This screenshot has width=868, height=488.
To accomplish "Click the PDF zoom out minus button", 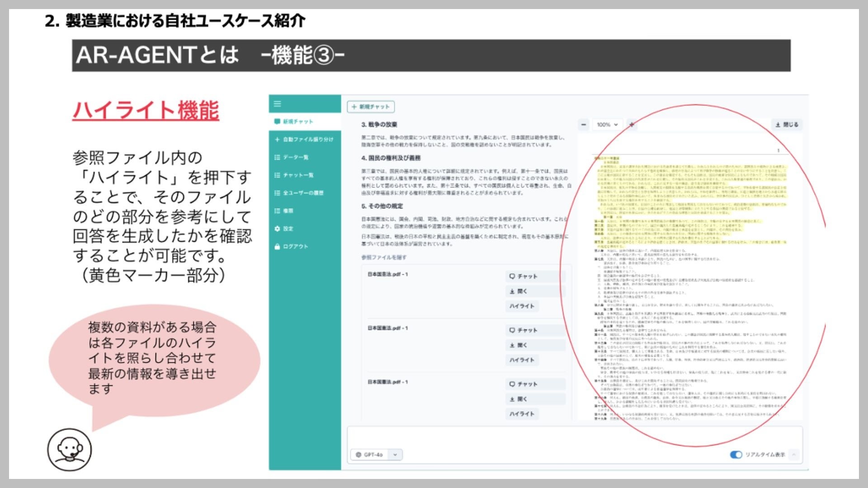I will 584,124.
